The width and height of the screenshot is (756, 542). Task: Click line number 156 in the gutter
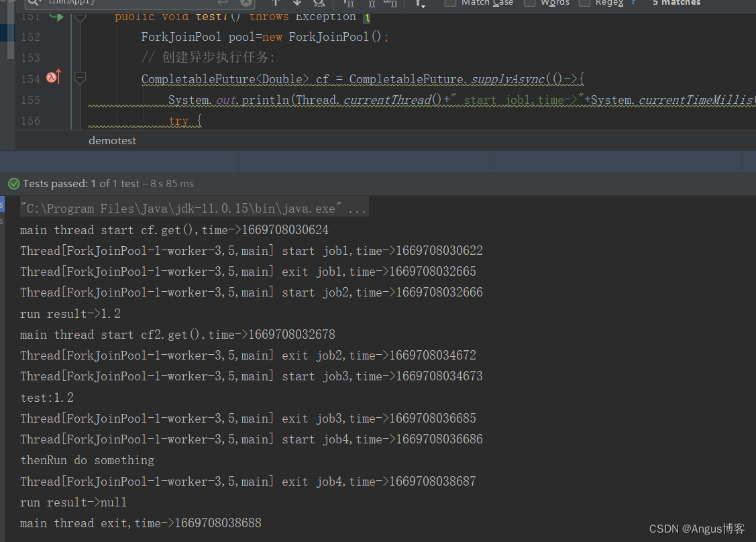(30, 121)
